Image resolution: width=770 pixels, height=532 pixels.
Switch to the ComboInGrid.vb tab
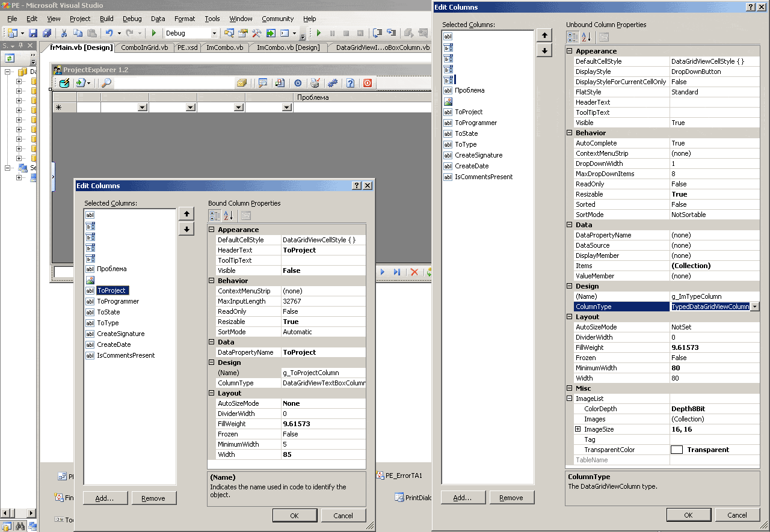pyautogui.click(x=144, y=47)
